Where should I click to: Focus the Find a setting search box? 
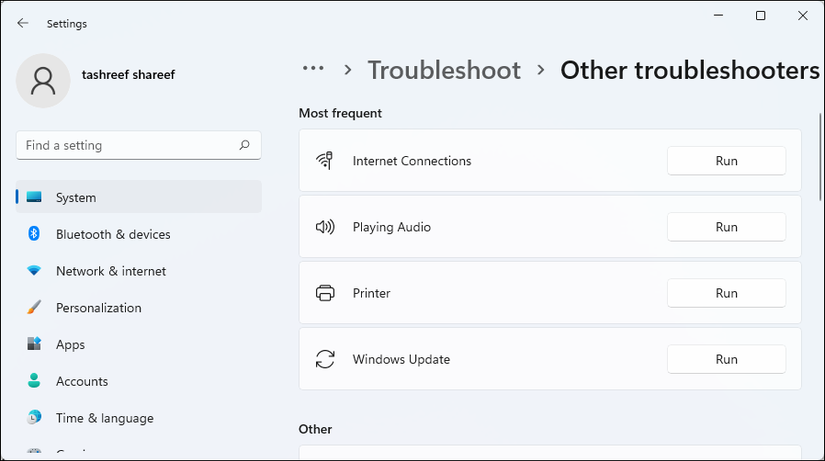click(x=139, y=145)
